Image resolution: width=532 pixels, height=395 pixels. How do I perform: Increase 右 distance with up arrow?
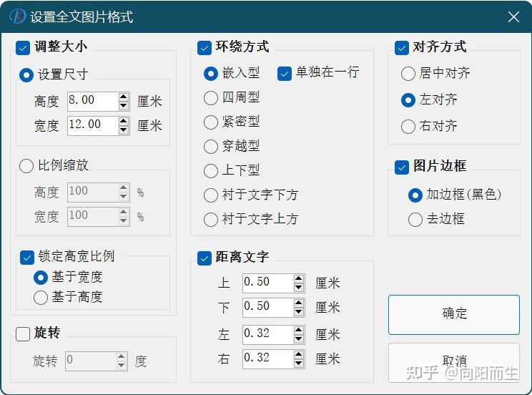(299, 355)
